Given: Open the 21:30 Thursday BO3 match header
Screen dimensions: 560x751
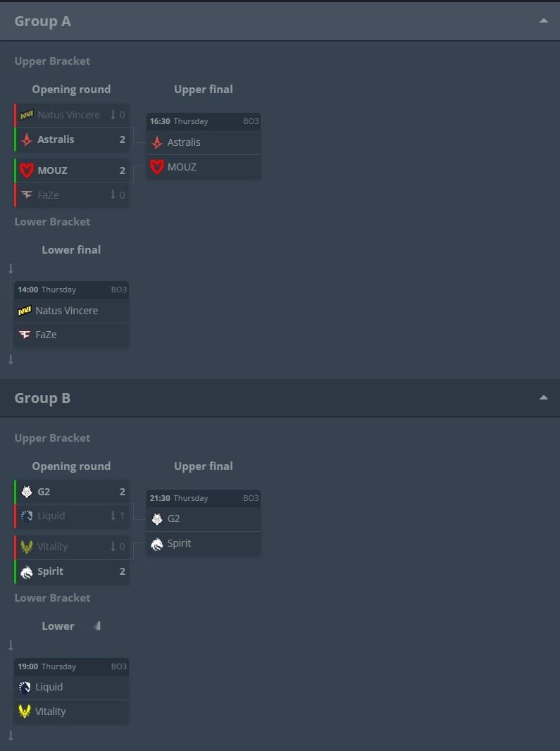Looking at the screenshot, I should pyautogui.click(x=204, y=498).
